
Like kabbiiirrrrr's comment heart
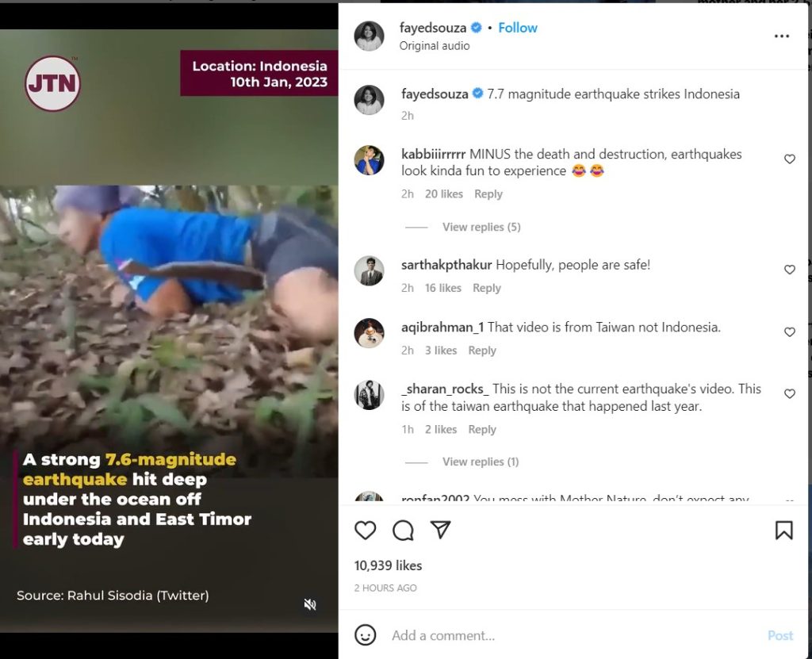pos(790,159)
